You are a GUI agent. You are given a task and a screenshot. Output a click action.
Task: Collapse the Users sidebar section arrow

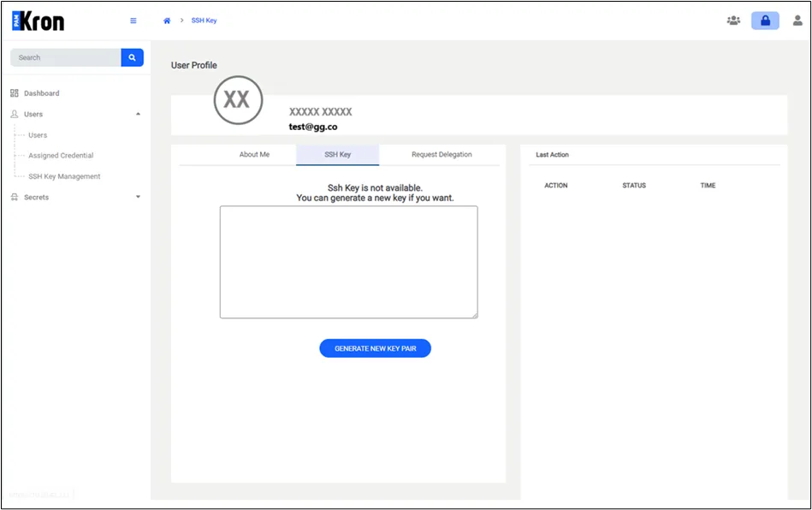[139, 114]
